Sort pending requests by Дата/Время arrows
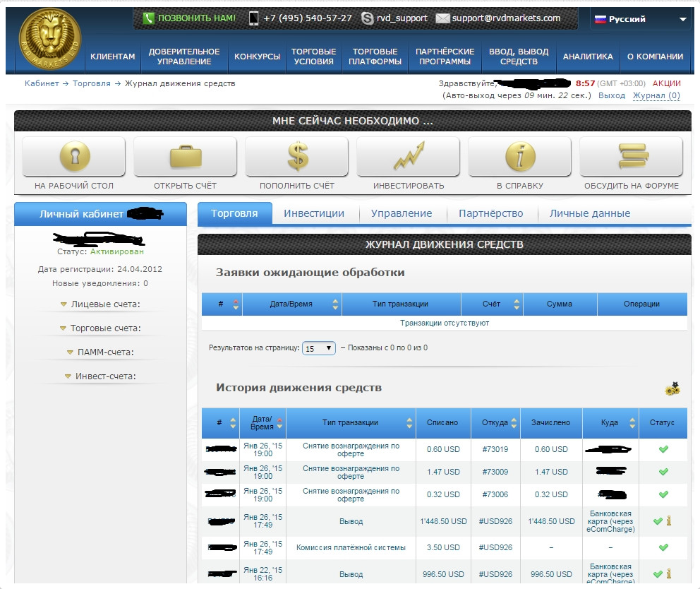 (x=335, y=304)
